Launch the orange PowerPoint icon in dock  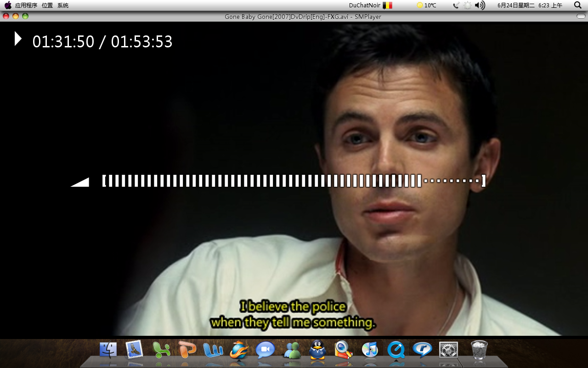click(x=187, y=350)
